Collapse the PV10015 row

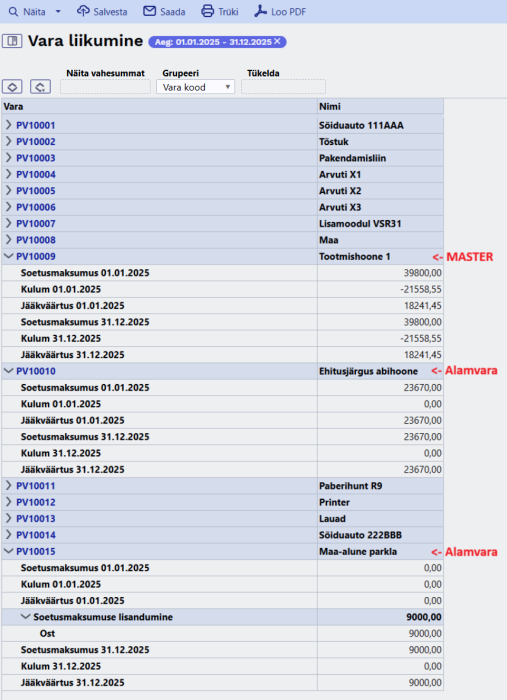(x=8, y=551)
